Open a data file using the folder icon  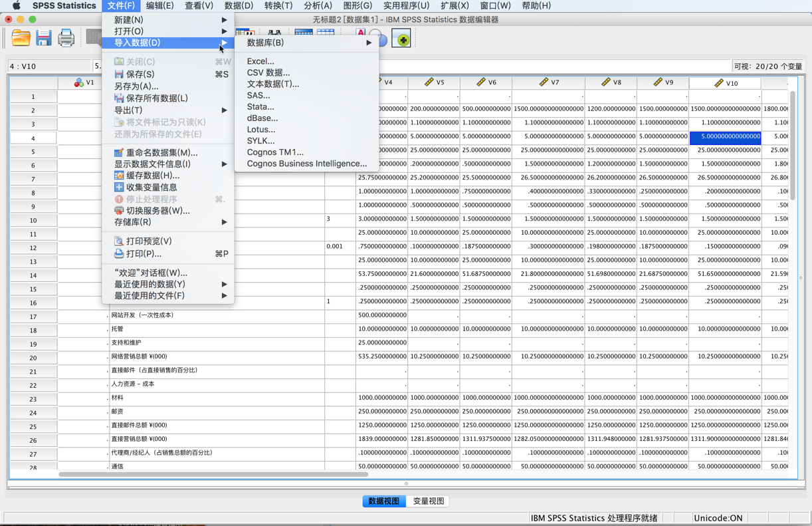coord(21,39)
